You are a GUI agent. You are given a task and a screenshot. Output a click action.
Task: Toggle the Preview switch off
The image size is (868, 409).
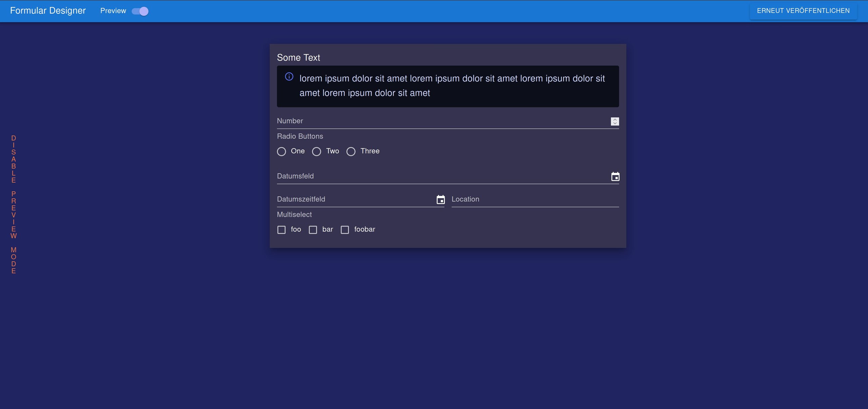[x=140, y=11]
